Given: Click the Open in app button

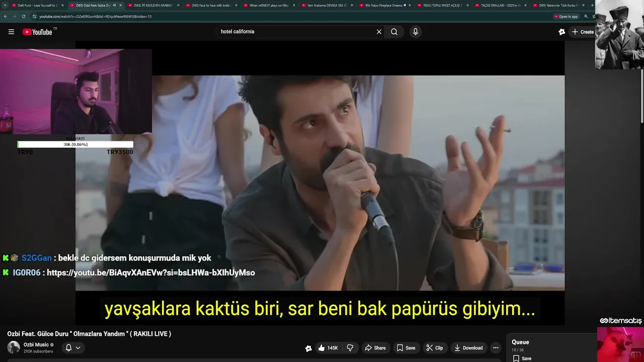Looking at the screenshot, I should point(566,16).
